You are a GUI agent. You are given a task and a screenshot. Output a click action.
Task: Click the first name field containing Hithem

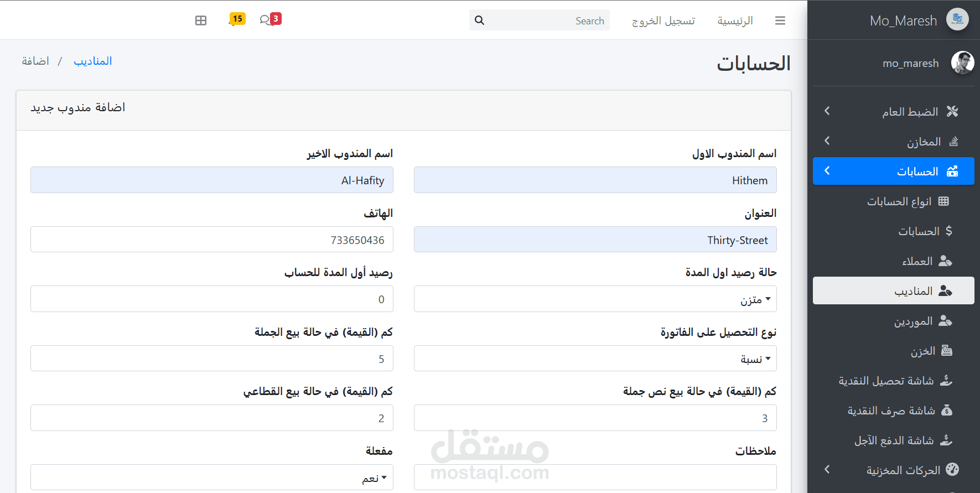pyautogui.click(x=595, y=180)
